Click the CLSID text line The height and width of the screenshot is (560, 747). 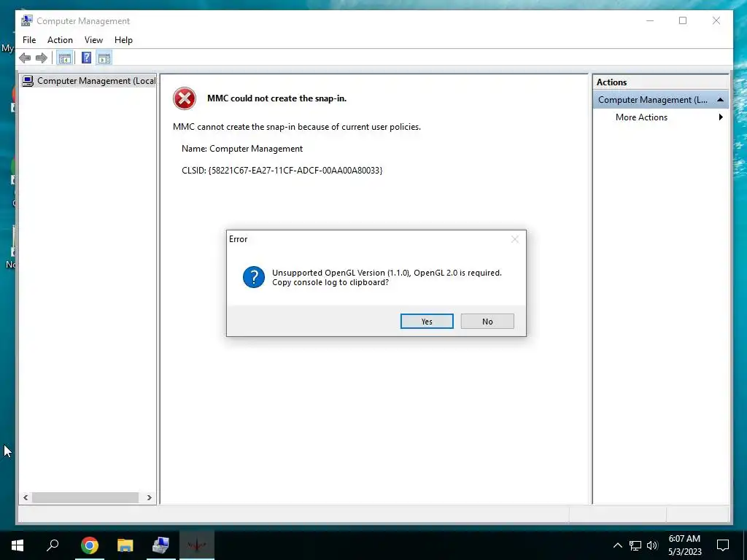(282, 171)
